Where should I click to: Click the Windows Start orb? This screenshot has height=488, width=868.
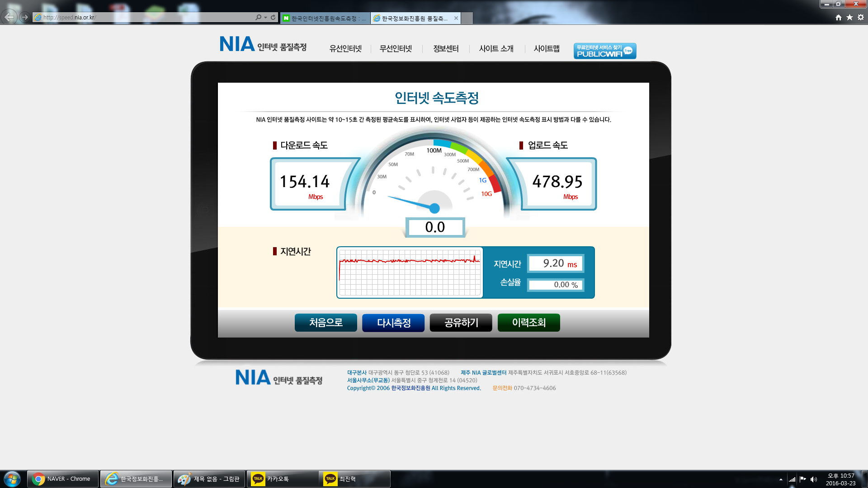tap(12, 479)
